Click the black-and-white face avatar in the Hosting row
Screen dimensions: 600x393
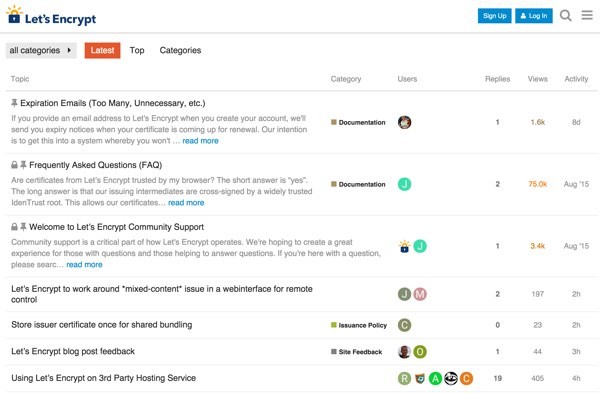(x=451, y=378)
